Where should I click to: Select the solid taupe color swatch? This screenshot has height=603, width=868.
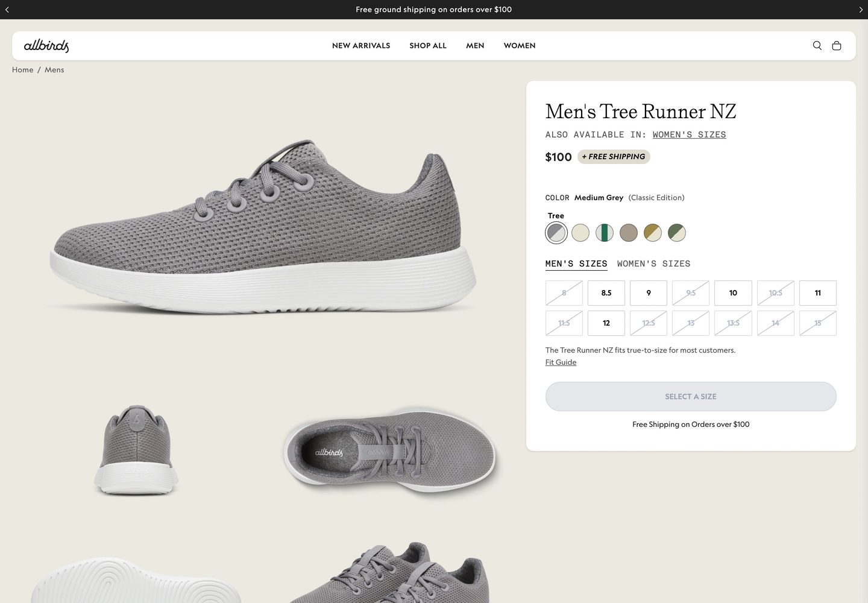(x=629, y=233)
